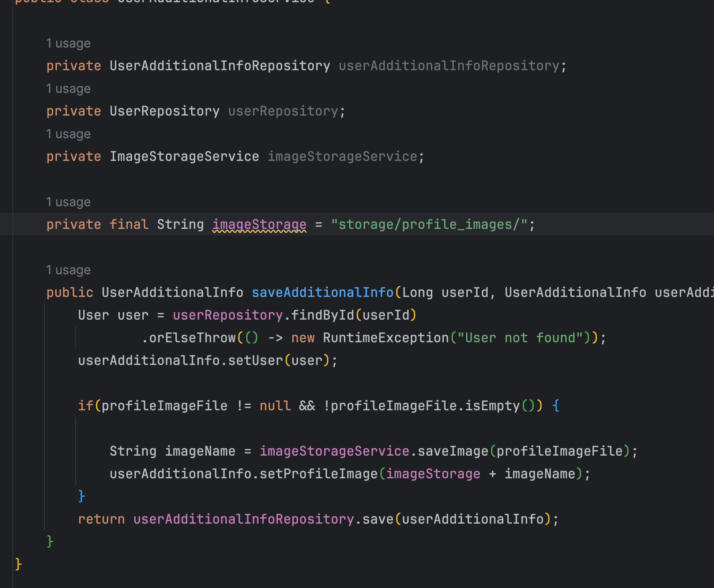Place cursor on the underlined imageStorage field name
Image resolution: width=714 pixels, height=588 pixels.
(259, 225)
